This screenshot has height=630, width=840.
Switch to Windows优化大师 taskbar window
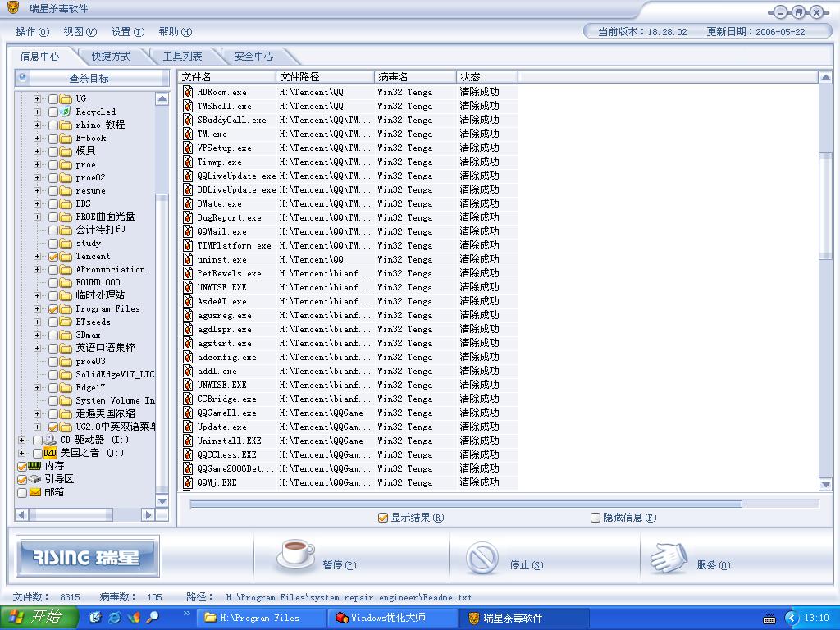391,618
